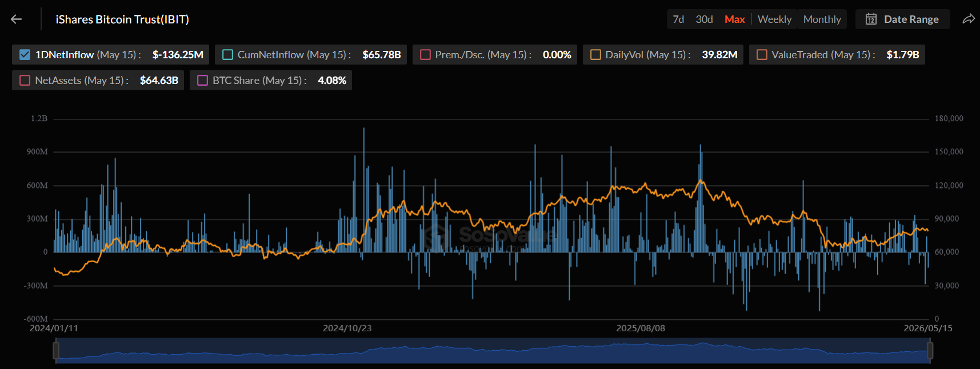Screen dimensions: 980x369
Task: Click the 30,000 right axis label
Action: coord(947,286)
